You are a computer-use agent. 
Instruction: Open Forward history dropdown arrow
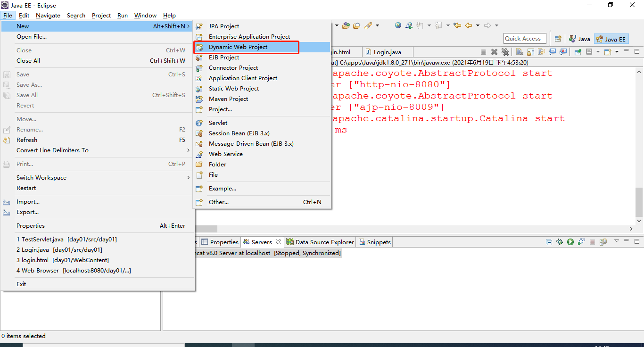[497, 25]
